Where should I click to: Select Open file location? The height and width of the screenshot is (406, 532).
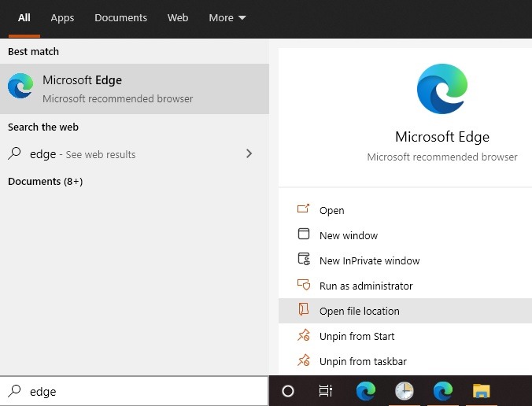point(405,311)
